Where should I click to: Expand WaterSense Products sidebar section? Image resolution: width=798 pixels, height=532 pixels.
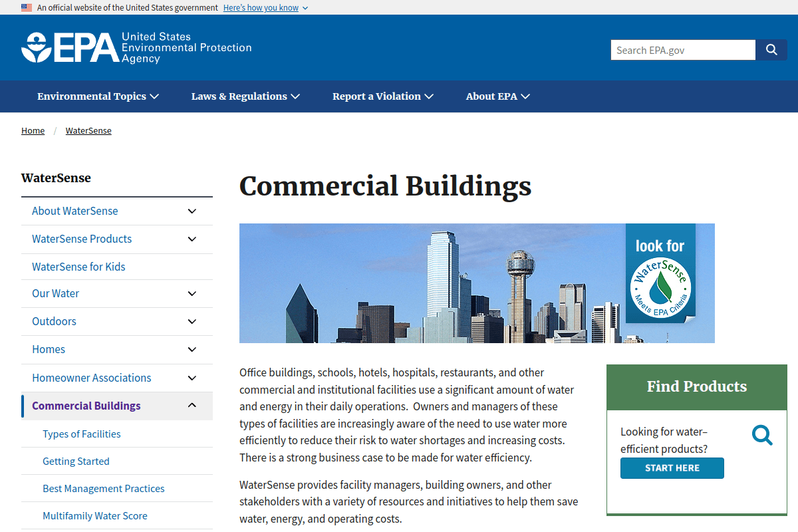point(192,239)
